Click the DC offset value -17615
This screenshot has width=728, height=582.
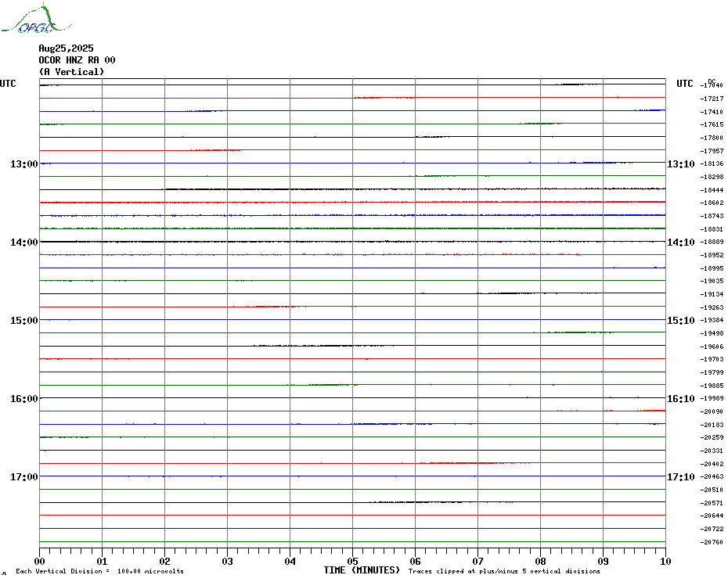point(712,124)
